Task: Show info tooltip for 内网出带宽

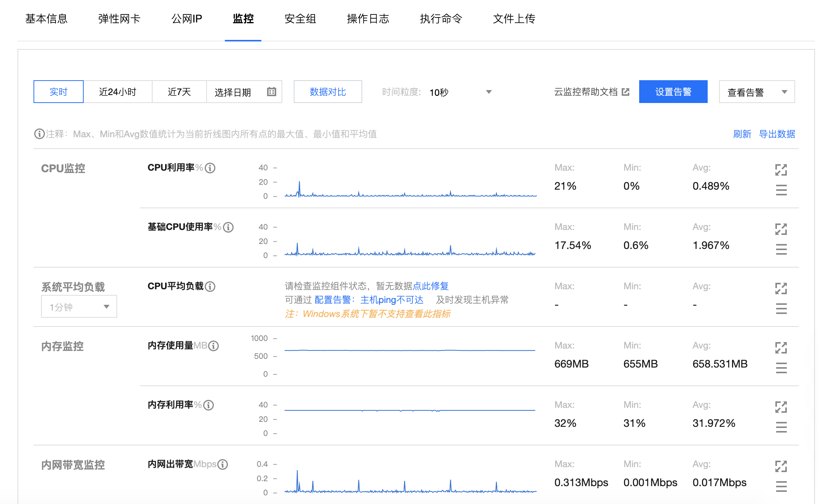Action: pos(223,464)
